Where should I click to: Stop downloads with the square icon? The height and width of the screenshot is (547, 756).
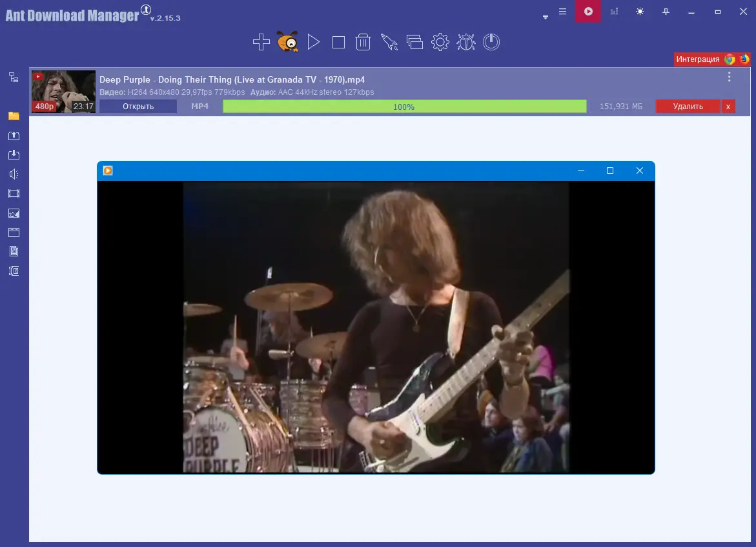(x=338, y=43)
